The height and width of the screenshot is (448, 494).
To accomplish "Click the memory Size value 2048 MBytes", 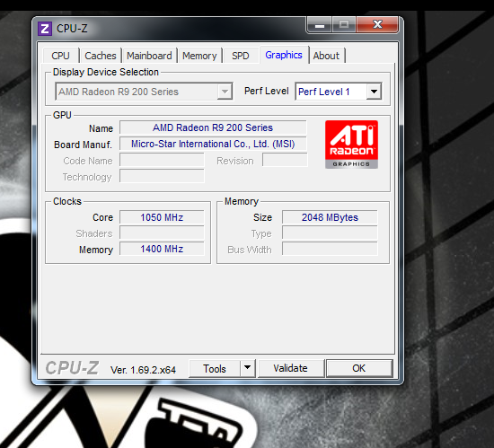I will click(330, 217).
